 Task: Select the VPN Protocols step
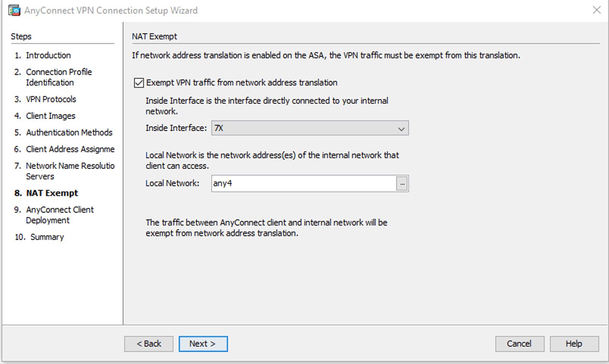(50, 99)
